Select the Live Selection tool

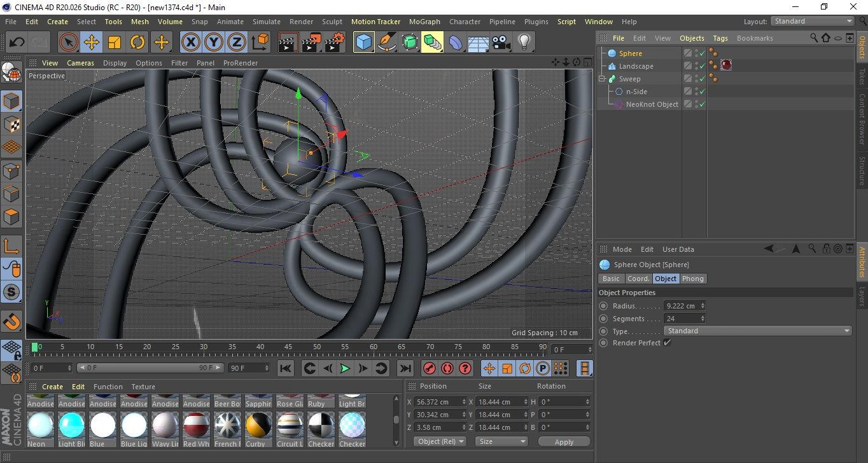click(x=69, y=43)
